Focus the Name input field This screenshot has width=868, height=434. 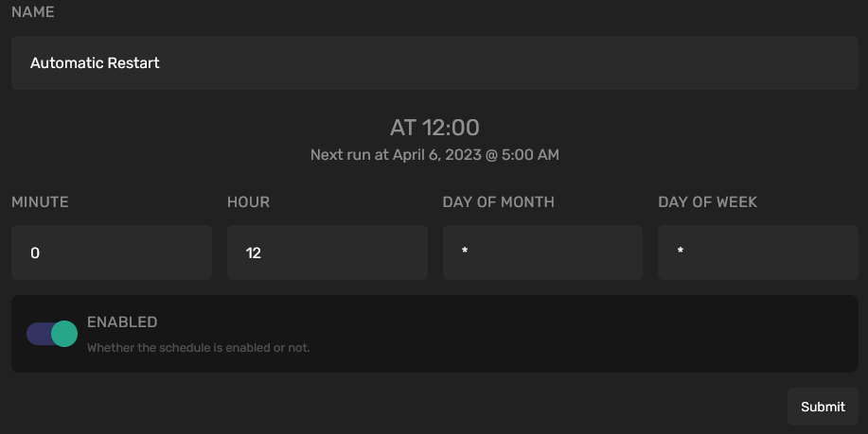pyautogui.click(x=434, y=63)
